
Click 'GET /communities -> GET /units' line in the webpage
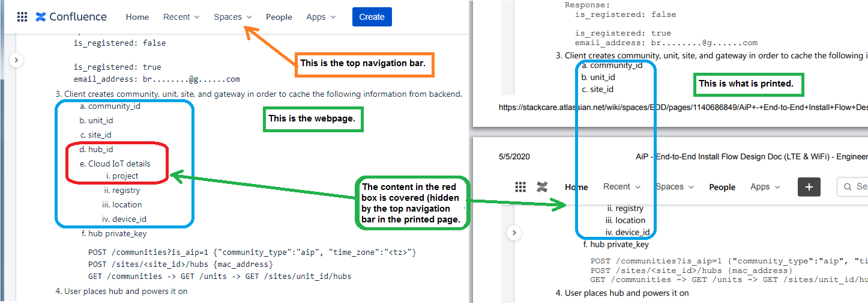click(x=220, y=277)
